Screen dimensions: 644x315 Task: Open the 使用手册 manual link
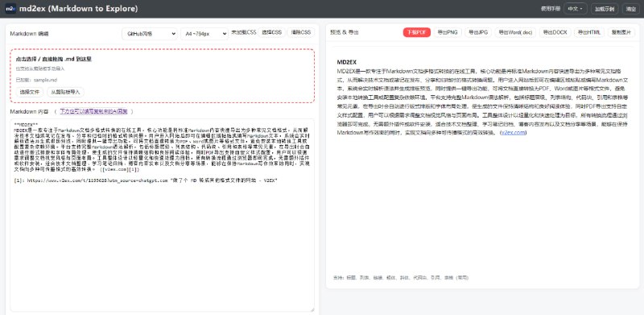click(551, 9)
